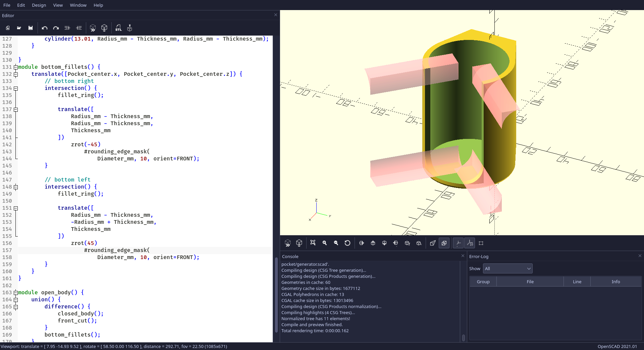644x350 pixels.
Task: Click Render in the viewport toolbar
Action: coord(299,243)
